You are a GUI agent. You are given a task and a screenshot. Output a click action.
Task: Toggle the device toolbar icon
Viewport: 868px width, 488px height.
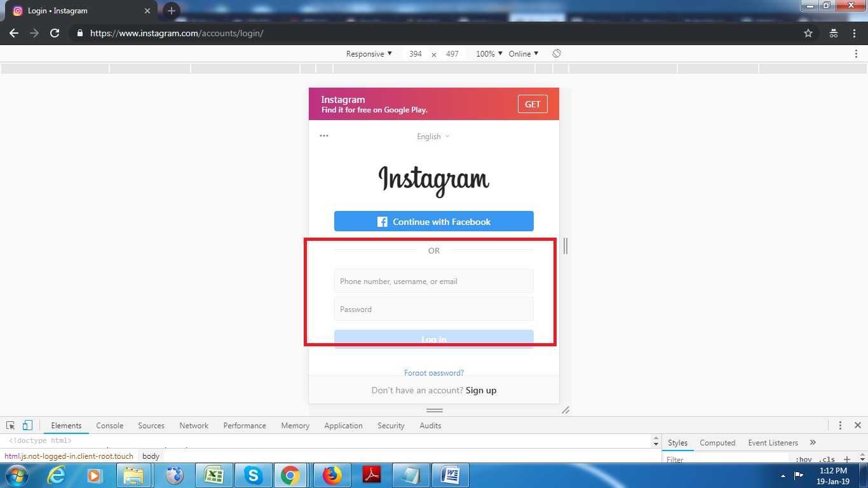[x=27, y=426]
